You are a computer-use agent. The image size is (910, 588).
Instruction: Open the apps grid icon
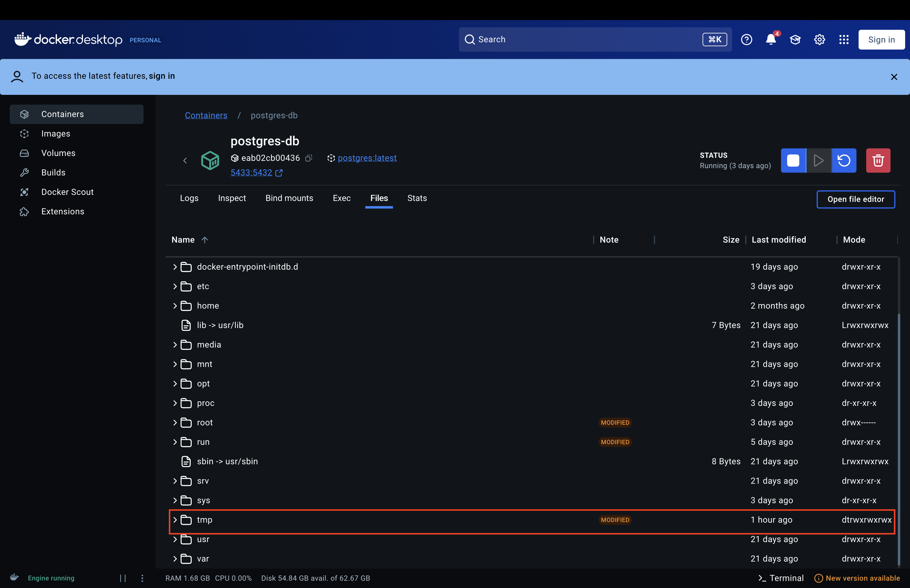click(x=844, y=40)
